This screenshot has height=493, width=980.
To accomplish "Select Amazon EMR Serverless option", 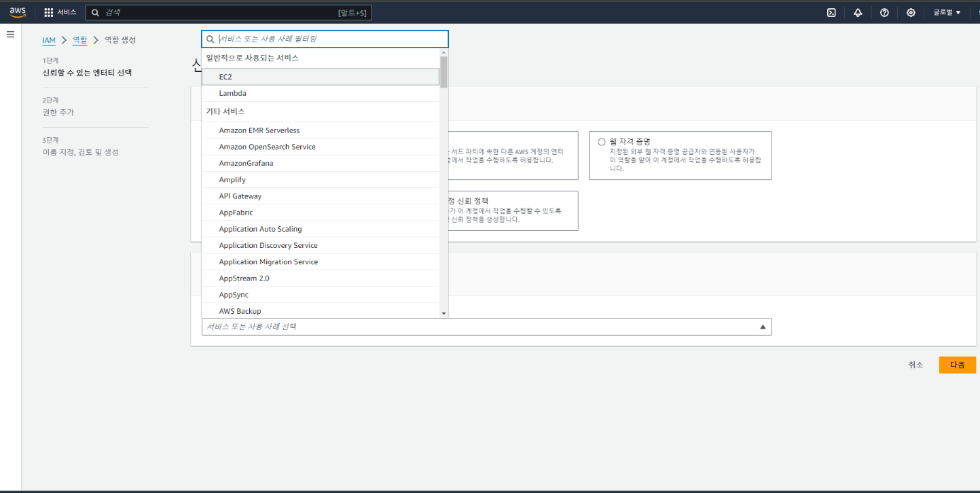I will tap(321, 130).
